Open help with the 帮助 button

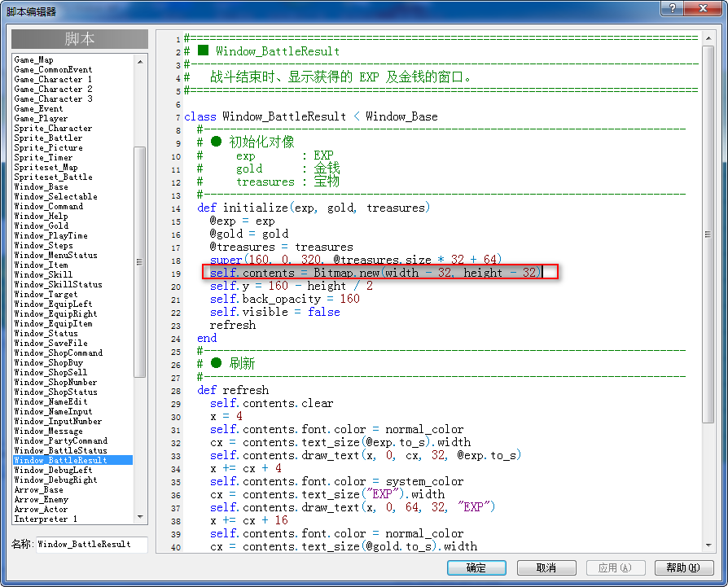684,567
